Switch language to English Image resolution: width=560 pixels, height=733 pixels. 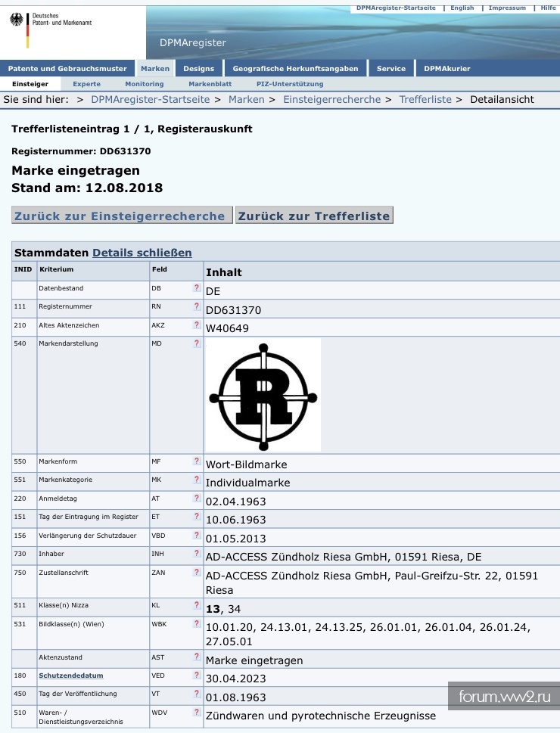point(462,8)
